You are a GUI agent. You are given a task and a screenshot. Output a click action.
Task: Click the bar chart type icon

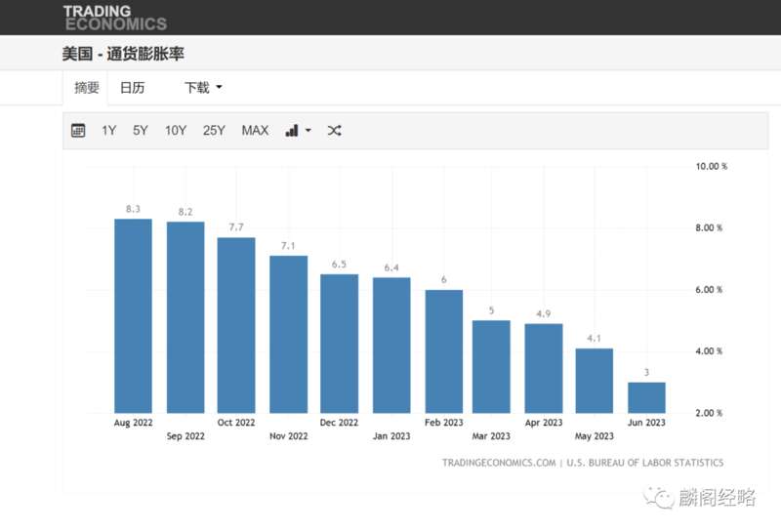[292, 131]
